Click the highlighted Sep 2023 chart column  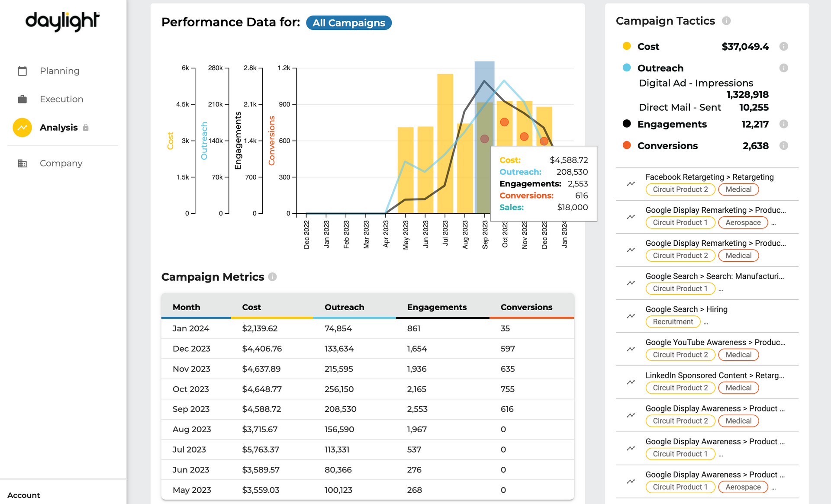[484, 137]
